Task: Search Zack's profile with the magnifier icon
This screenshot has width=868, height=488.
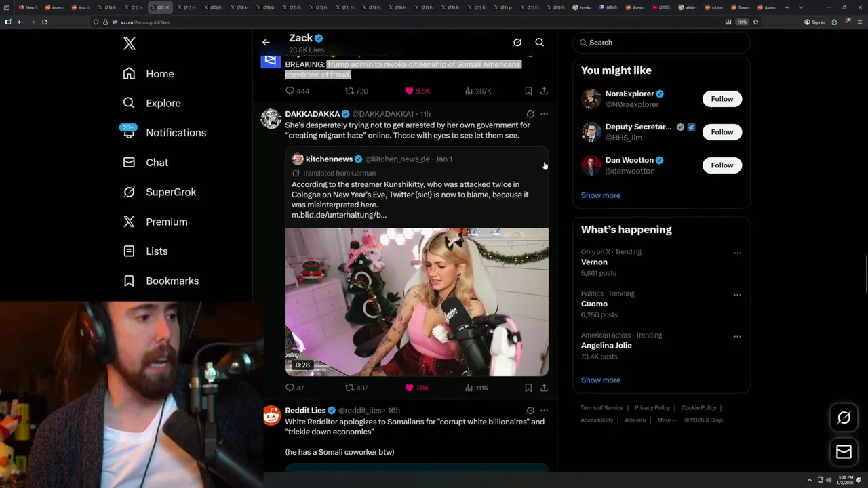Action: [x=540, y=42]
